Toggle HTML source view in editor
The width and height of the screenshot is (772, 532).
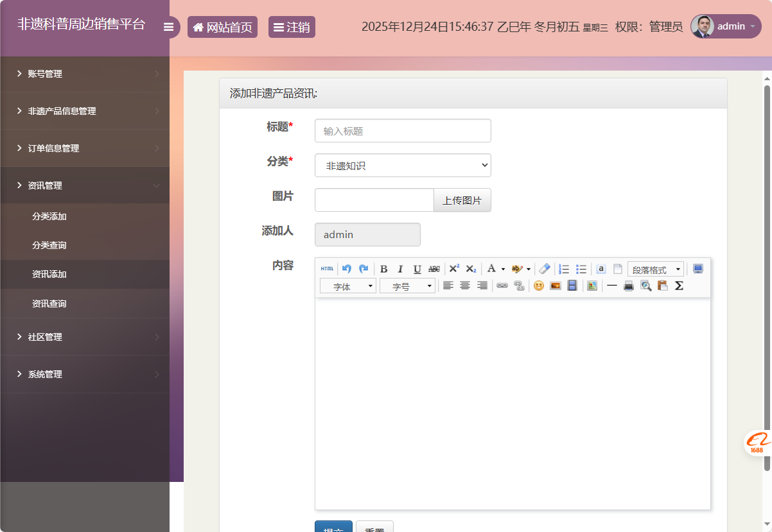pyautogui.click(x=327, y=269)
